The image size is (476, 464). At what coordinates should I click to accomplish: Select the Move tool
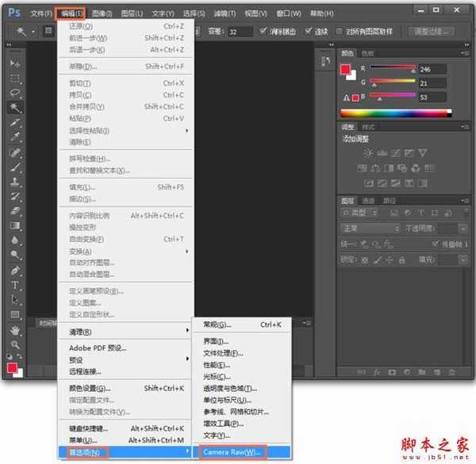pos(15,63)
